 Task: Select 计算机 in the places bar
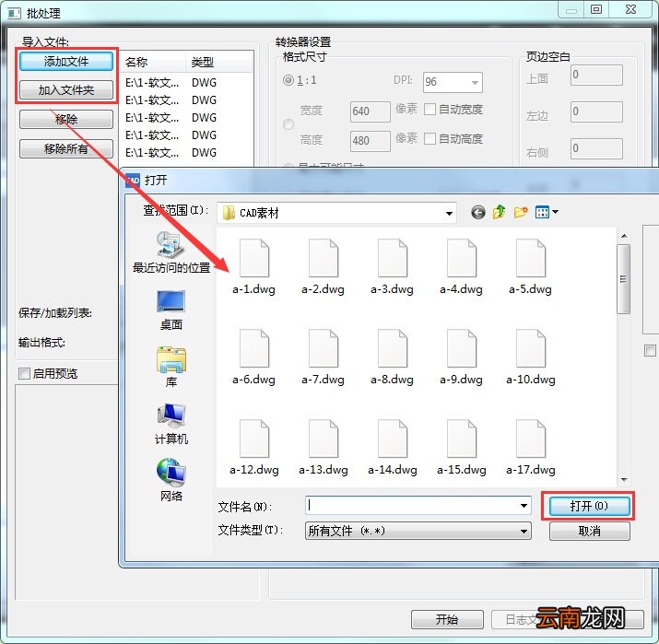point(171,424)
